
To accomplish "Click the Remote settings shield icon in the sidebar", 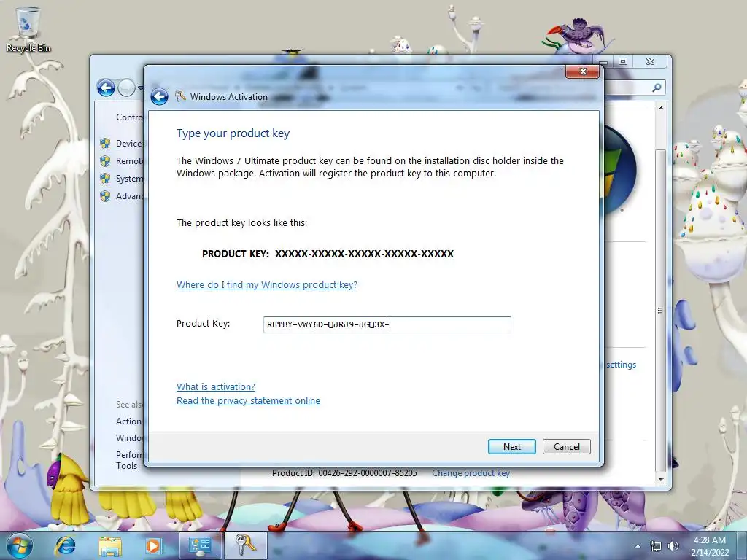I will [x=105, y=161].
